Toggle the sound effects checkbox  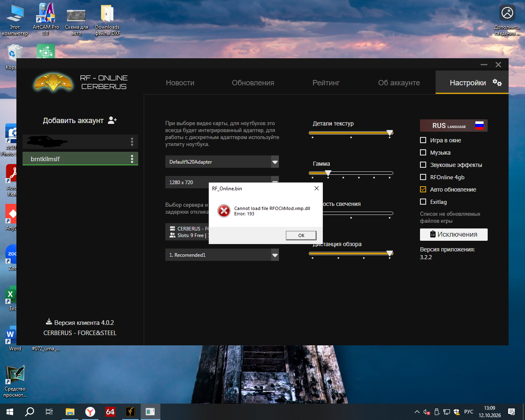[423, 165]
